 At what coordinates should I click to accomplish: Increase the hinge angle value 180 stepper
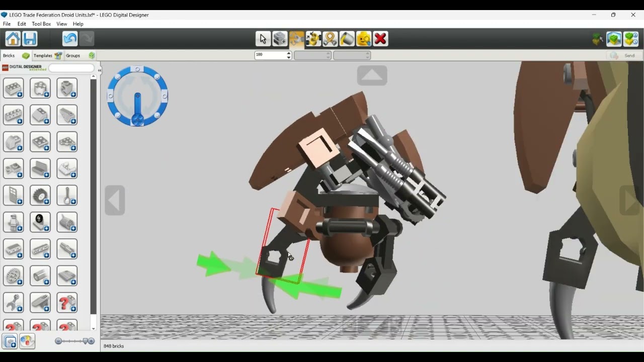(289, 53)
